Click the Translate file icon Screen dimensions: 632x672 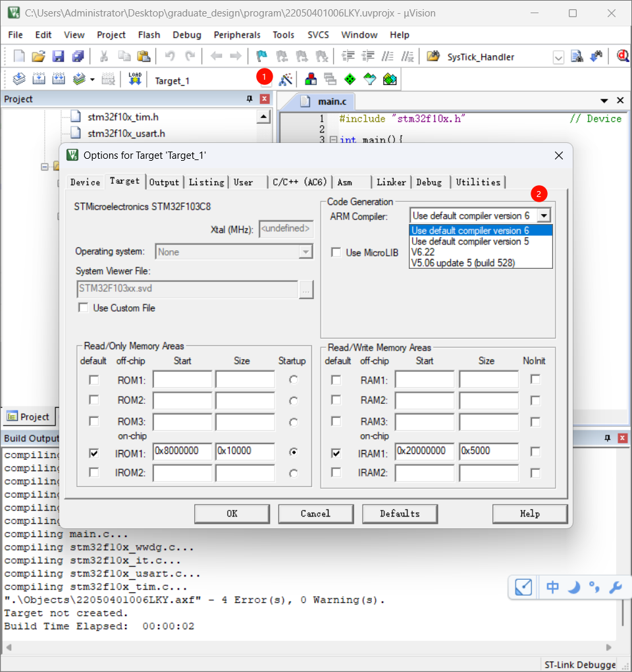click(x=19, y=79)
